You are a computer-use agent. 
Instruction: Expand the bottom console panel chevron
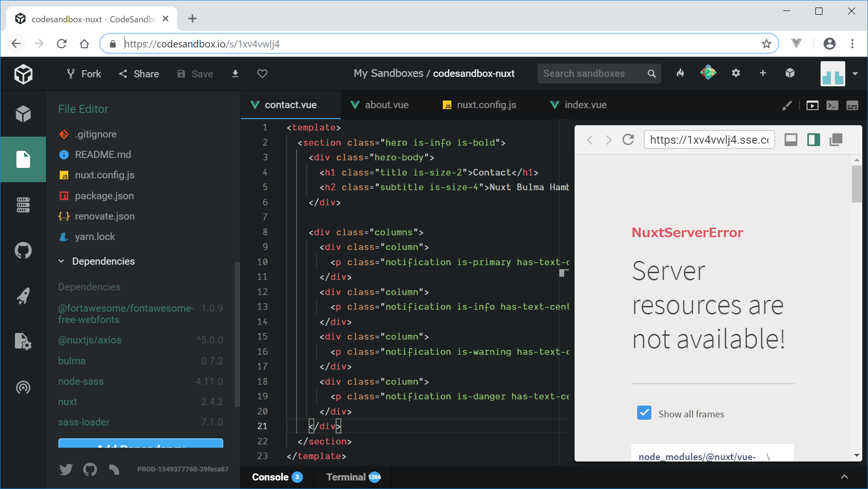click(x=844, y=477)
